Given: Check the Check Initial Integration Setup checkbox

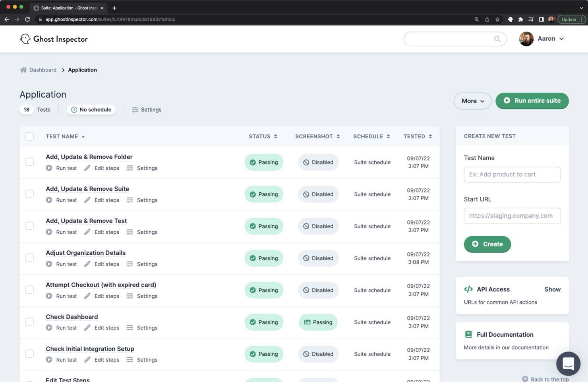Looking at the screenshot, I should (30, 354).
